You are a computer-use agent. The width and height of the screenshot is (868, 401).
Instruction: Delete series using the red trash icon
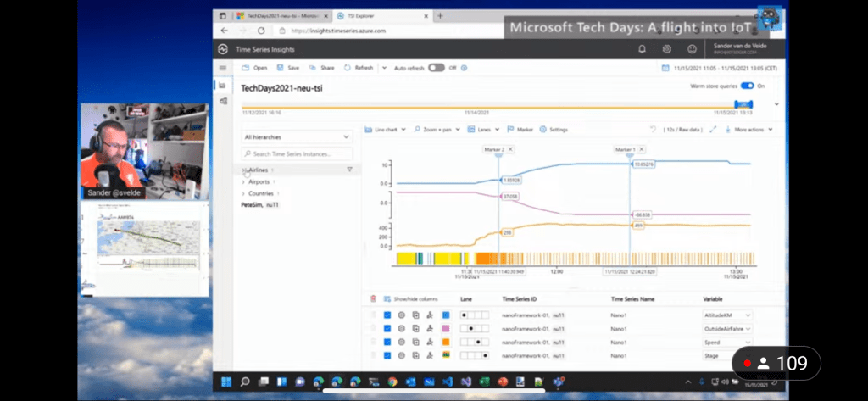373,298
